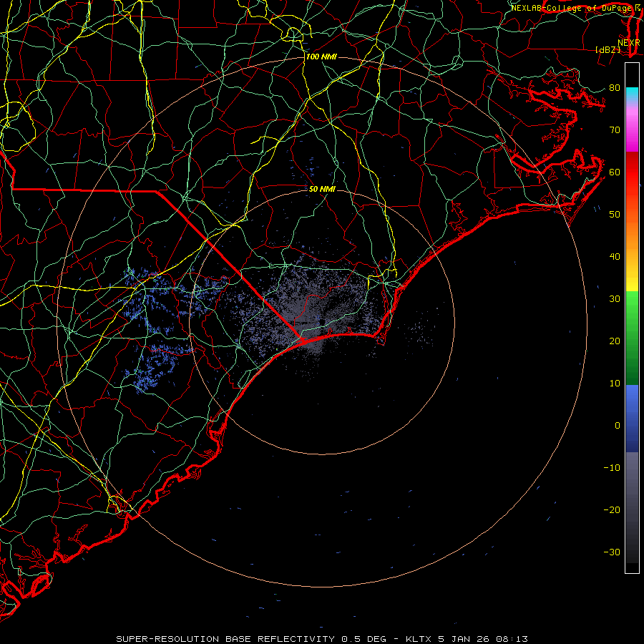Click the 20 value on the dBZ scale
644x644 pixels.
(615, 341)
